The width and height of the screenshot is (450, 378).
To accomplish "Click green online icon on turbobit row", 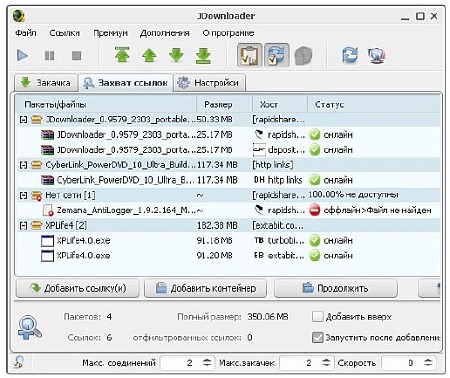I will (315, 240).
